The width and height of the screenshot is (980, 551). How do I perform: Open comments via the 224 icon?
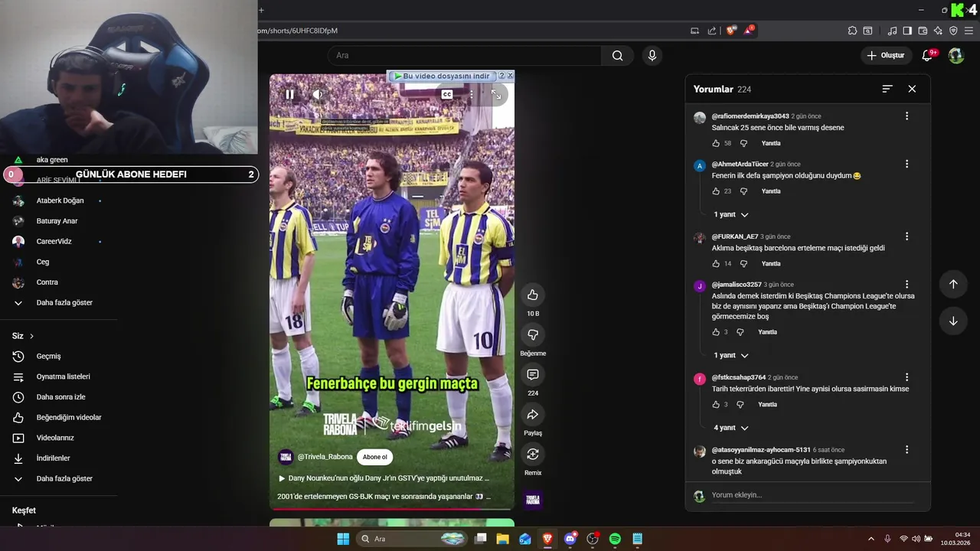pyautogui.click(x=533, y=375)
